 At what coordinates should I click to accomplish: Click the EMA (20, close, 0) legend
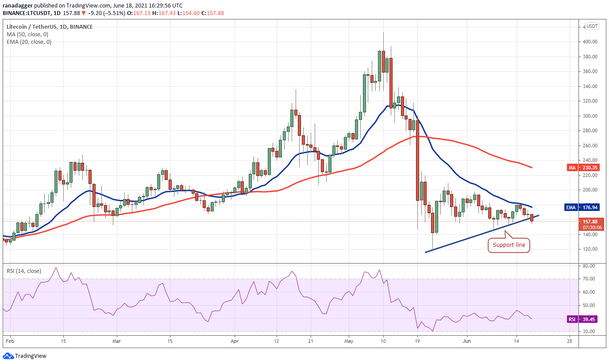29,42
